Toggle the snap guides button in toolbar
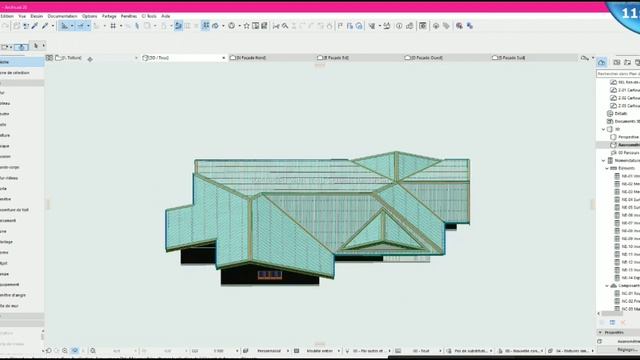The height and width of the screenshot is (360, 640). coord(81,26)
